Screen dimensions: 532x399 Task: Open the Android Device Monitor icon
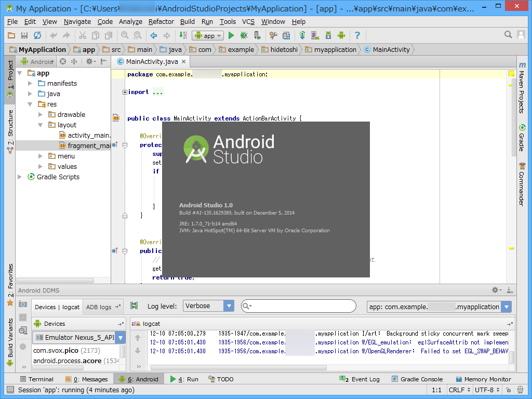[x=341, y=35]
